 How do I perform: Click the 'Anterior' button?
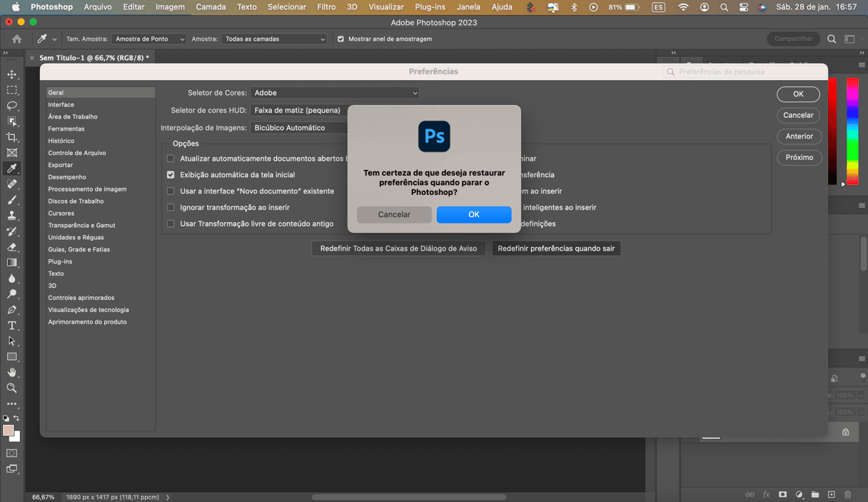coord(799,136)
